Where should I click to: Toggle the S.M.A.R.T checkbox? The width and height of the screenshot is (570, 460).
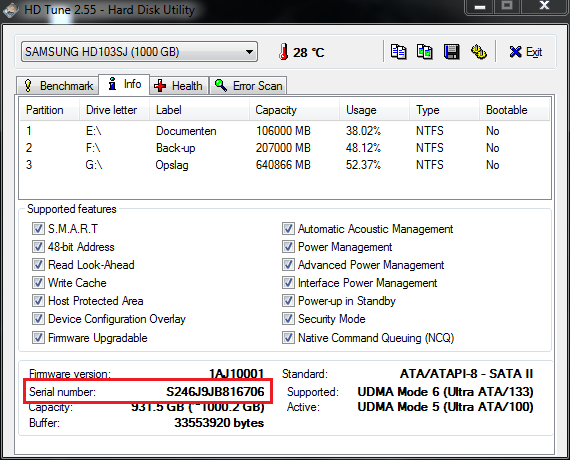pos(38,229)
